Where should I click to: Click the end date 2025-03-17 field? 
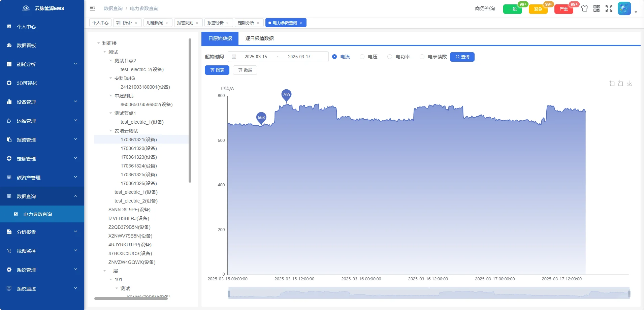pos(299,57)
